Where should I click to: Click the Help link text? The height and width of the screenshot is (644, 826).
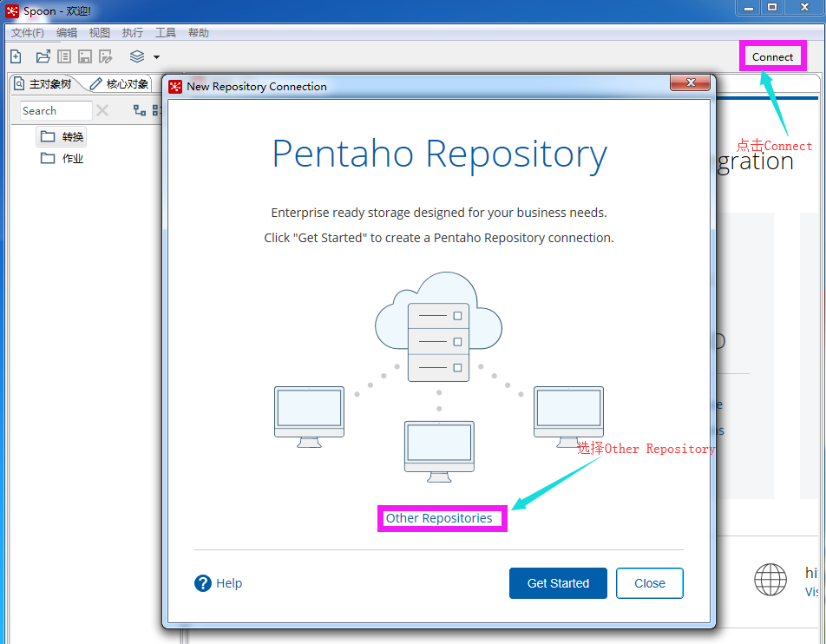[229, 583]
